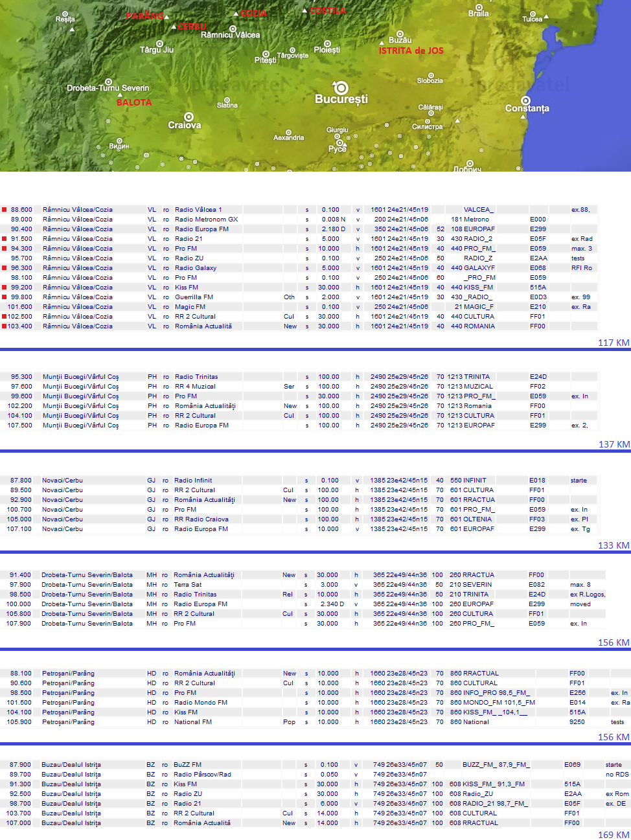
Task: Click the red square beside 88.600
Action: [5, 210]
